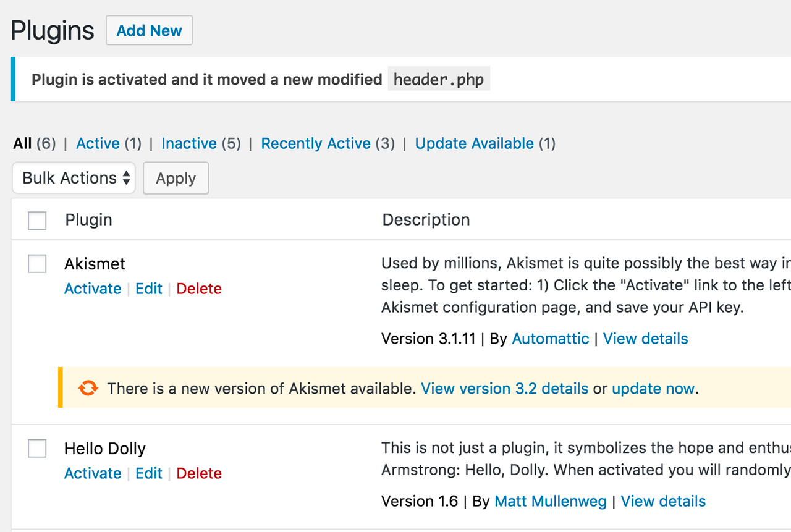Viewport: 791px width, 532px height.
Task: Open the Automattic author link
Action: (551, 338)
